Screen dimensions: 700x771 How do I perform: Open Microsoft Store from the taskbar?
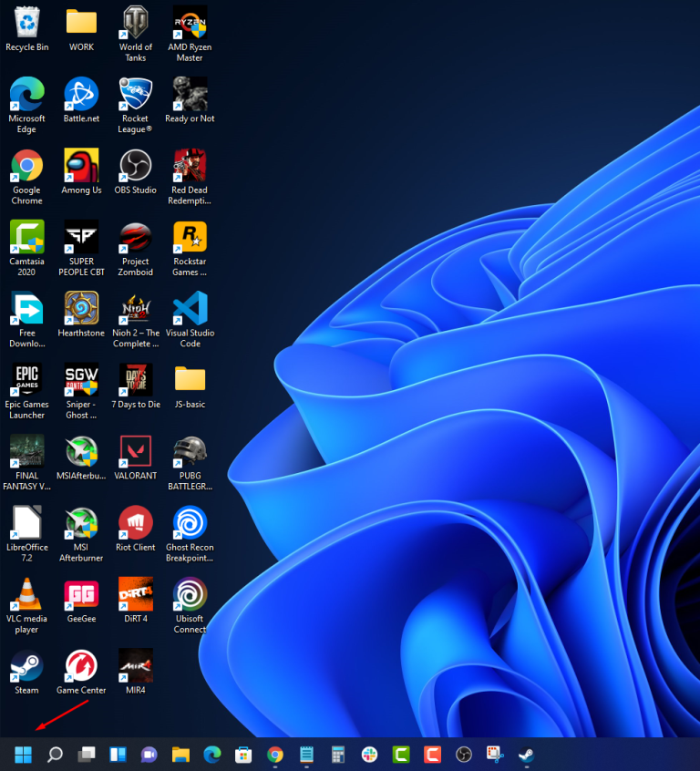(243, 754)
